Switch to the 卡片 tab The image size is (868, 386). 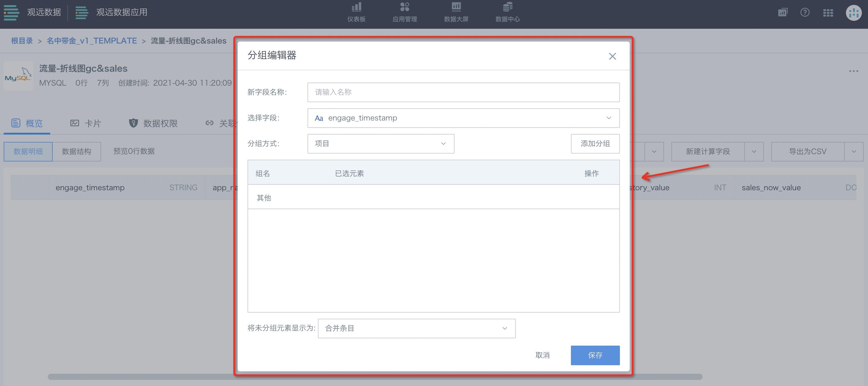point(85,123)
